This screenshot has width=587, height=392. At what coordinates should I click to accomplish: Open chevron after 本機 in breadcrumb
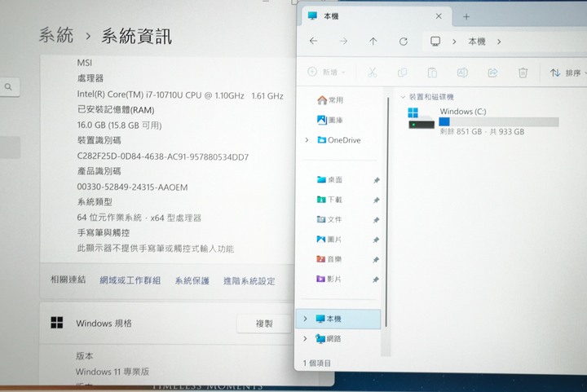(499, 42)
